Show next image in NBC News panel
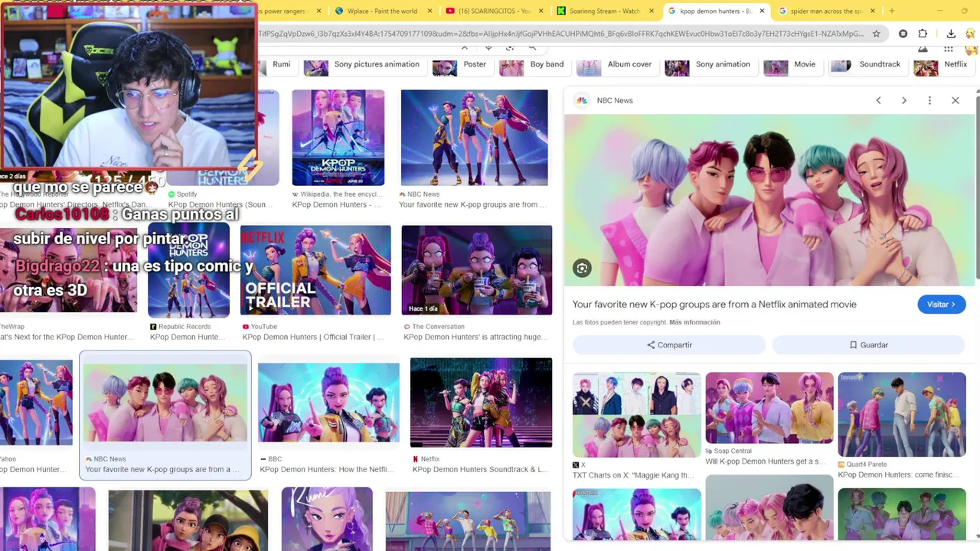This screenshot has width=980, height=551. pos(904,100)
